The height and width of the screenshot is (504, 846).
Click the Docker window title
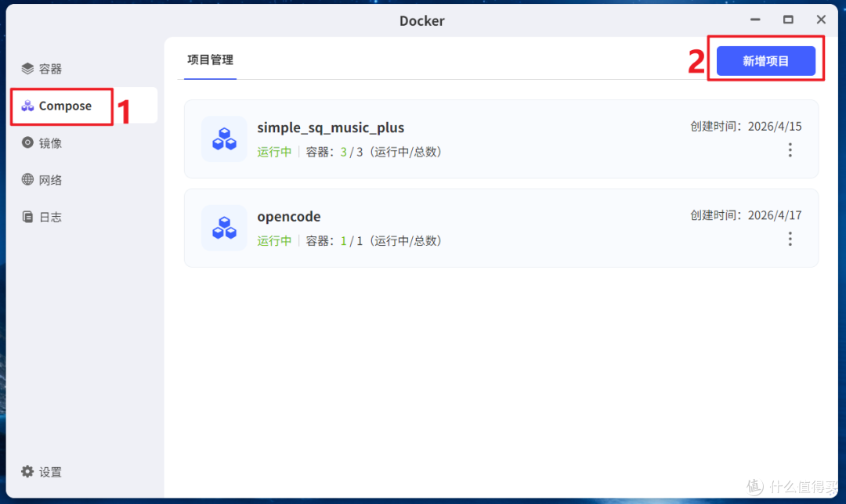click(x=422, y=21)
